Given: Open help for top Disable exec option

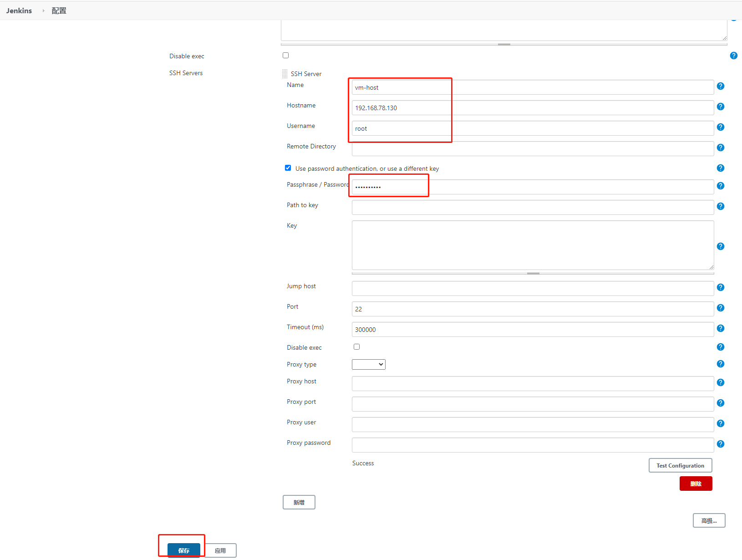Looking at the screenshot, I should click(733, 56).
